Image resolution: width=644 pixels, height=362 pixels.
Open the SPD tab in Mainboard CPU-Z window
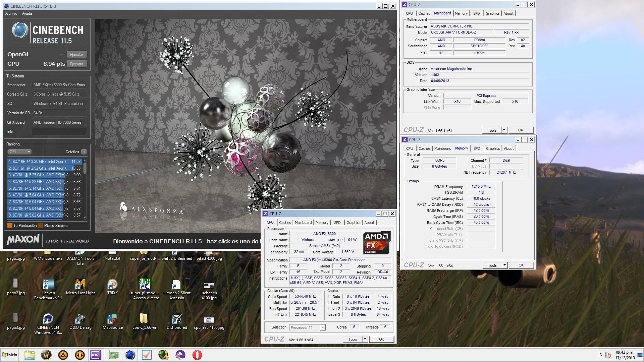pos(476,13)
